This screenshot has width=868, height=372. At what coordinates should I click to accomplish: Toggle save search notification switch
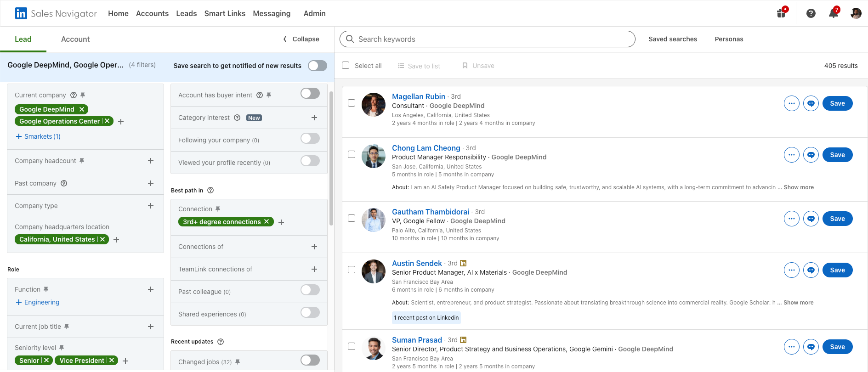click(x=318, y=66)
